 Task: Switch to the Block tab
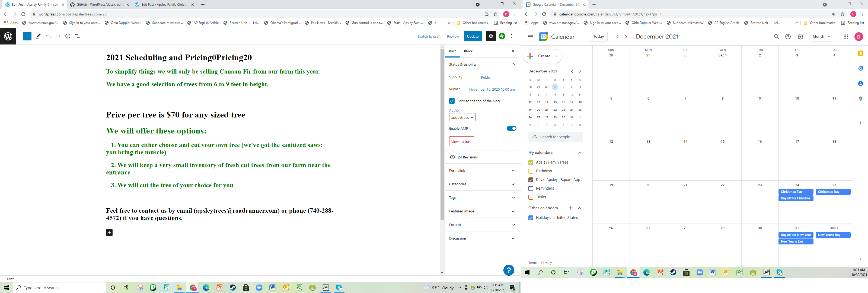pyautogui.click(x=468, y=51)
